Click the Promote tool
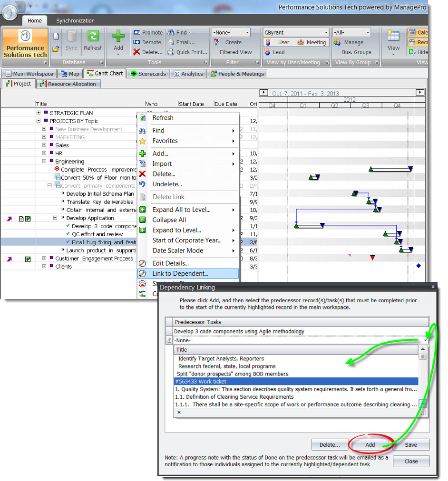Image resolution: width=448 pixels, height=481 pixels. (x=148, y=32)
